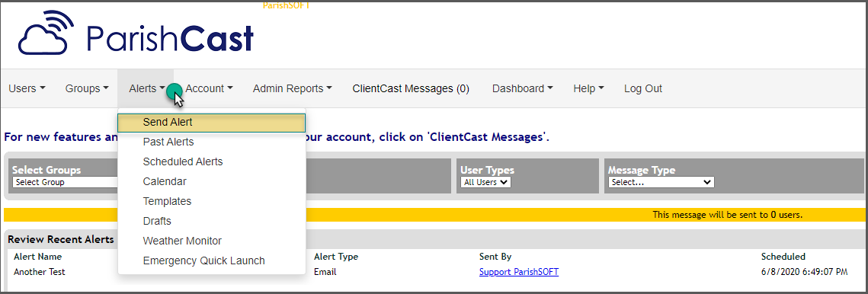
Task: Open the Dashboard menu
Action: click(523, 88)
